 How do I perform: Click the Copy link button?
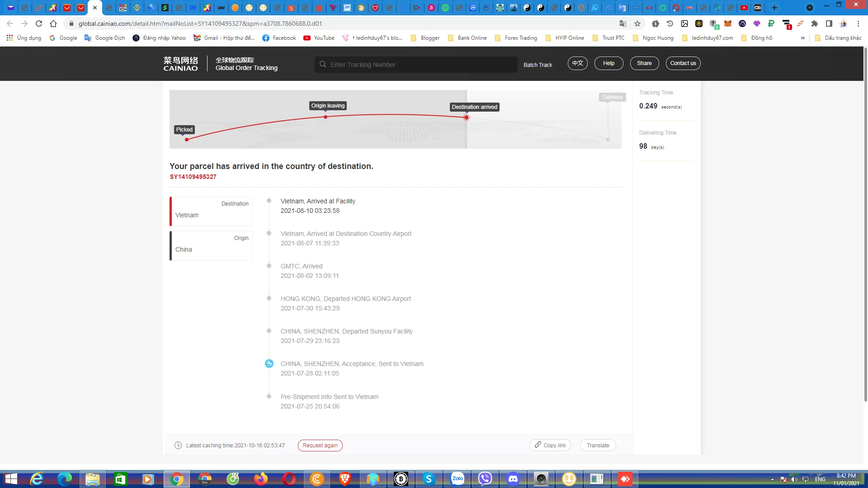click(550, 446)
